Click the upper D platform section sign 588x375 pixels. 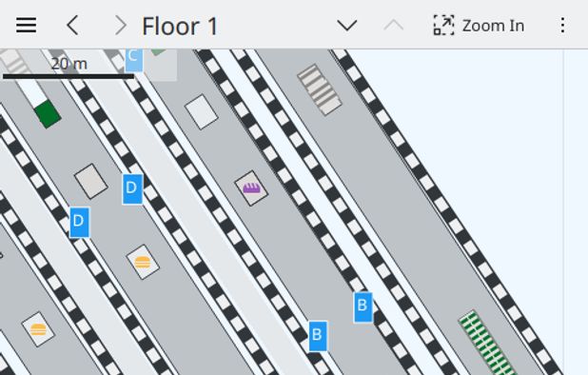click(133, 189)
